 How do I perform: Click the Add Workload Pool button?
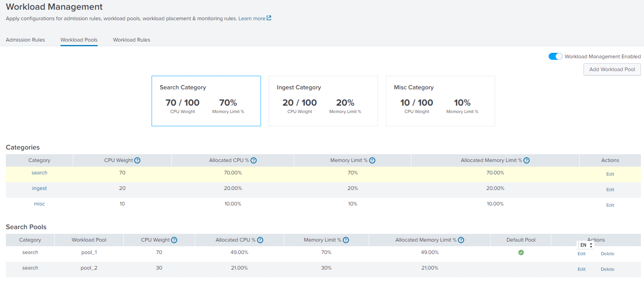coord(612,69)
